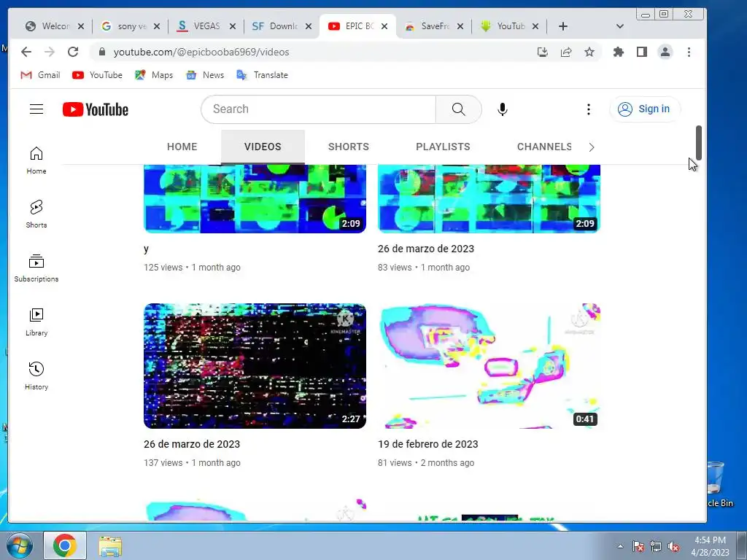Click the install app icon in address bar
Image resolution: width=747 pixels, height=560 pixels.
(542, 52)
